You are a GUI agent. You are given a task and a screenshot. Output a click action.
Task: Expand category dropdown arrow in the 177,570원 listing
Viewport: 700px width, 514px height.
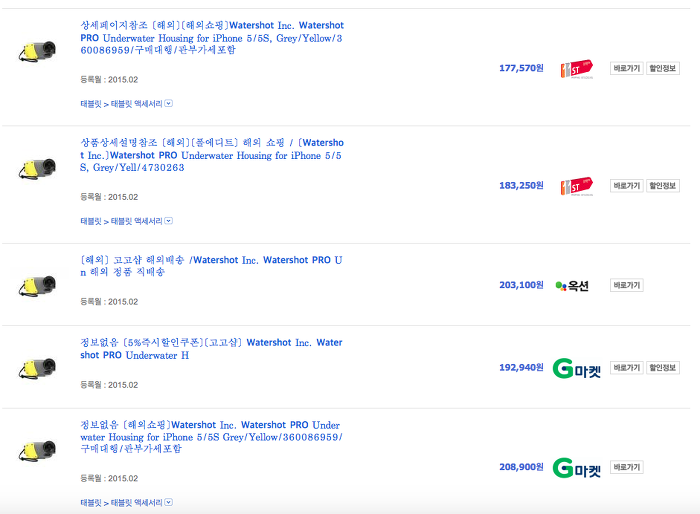168,102
